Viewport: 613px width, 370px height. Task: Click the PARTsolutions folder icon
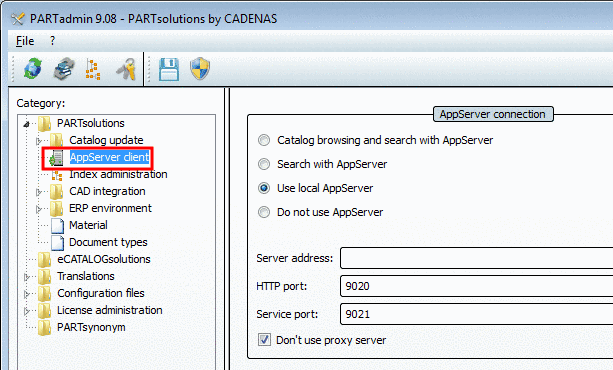pyautogui.click(x=44, y=123)
